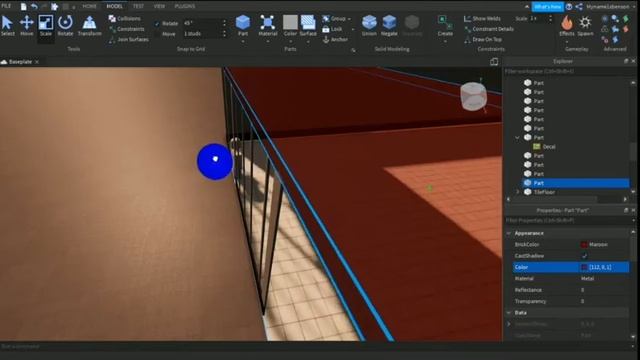Insert a new Part

tap(243, 22)
